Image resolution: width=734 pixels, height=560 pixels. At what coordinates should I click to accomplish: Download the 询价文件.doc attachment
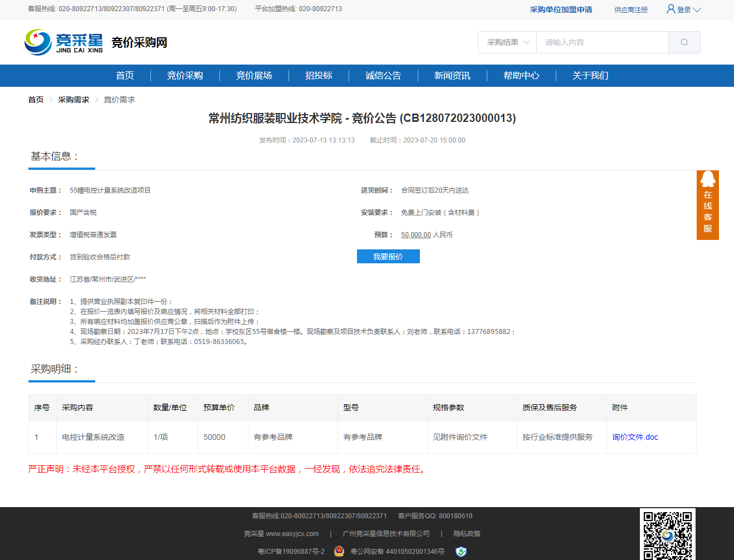coord(635,437)
